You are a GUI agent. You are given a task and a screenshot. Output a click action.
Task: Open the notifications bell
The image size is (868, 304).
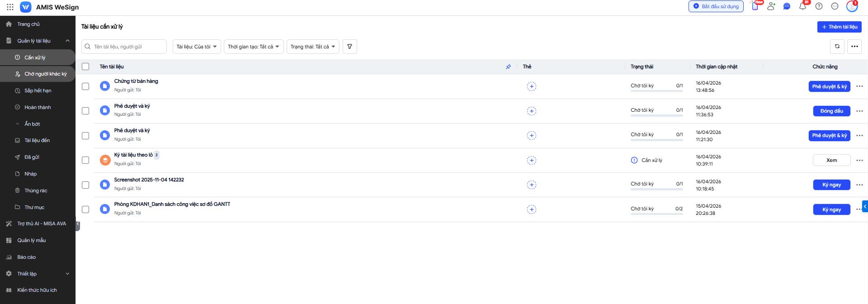tap(802, 6)
